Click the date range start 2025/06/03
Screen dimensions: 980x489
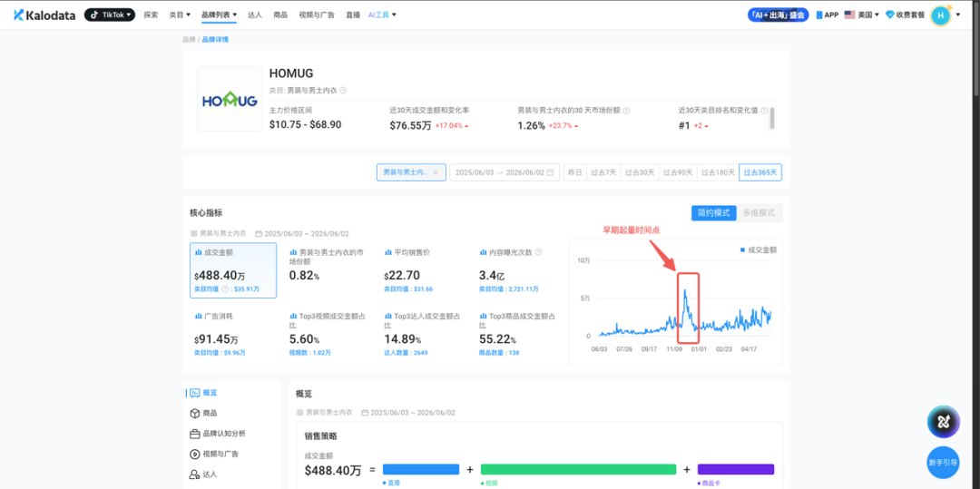click(x=475, y=172)
